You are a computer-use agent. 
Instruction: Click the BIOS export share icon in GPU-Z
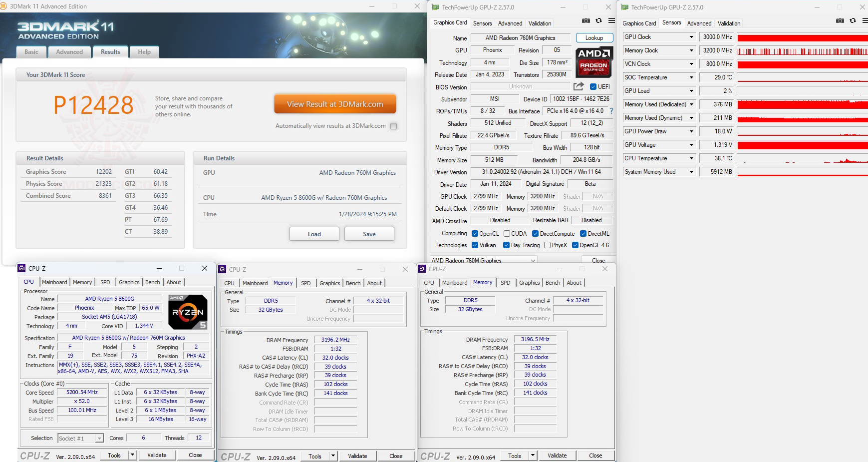pos(579,86)
